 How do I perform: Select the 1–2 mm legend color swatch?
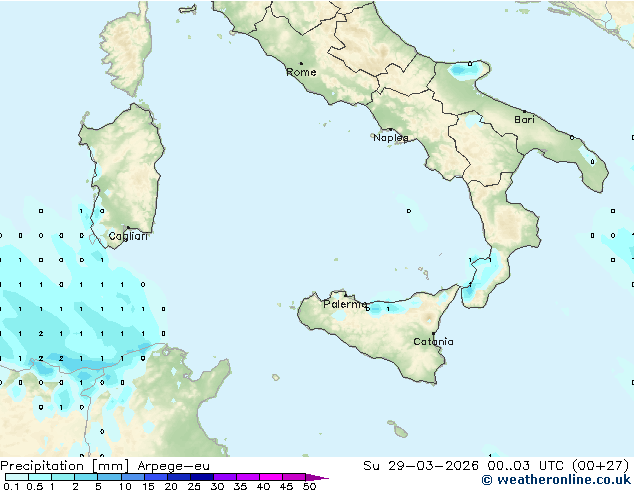pos(63,477)
